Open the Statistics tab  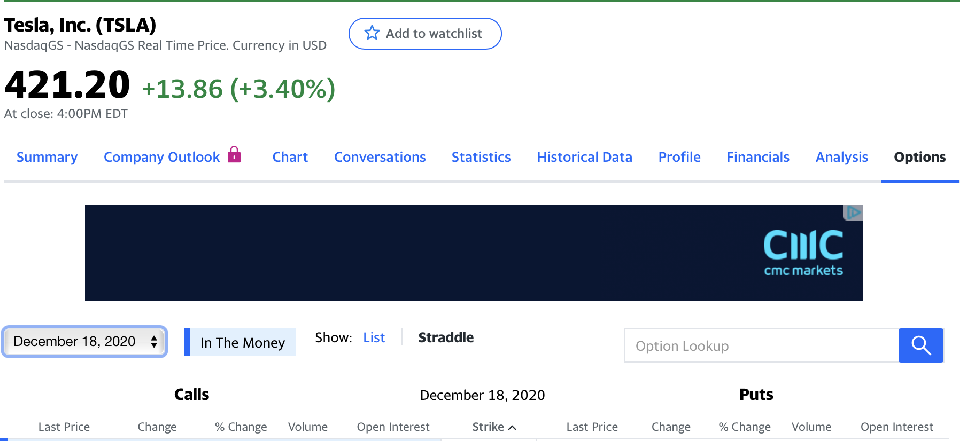point(481,157)
